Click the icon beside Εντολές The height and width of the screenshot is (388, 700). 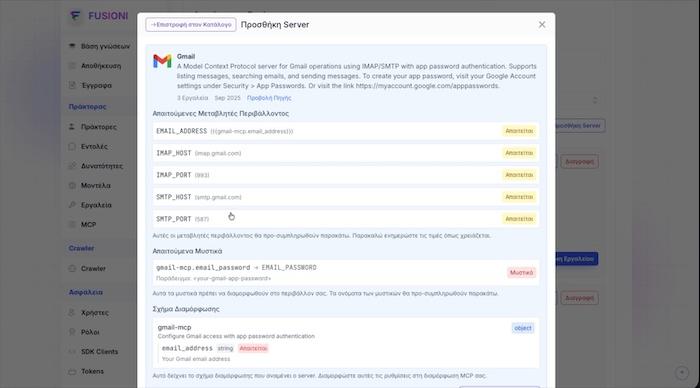point(72,146)
